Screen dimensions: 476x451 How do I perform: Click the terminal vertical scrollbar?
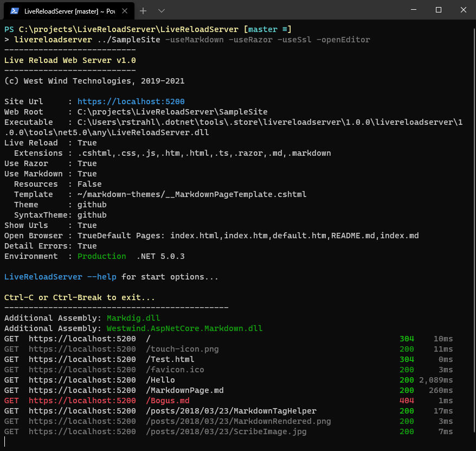point(474,123)
